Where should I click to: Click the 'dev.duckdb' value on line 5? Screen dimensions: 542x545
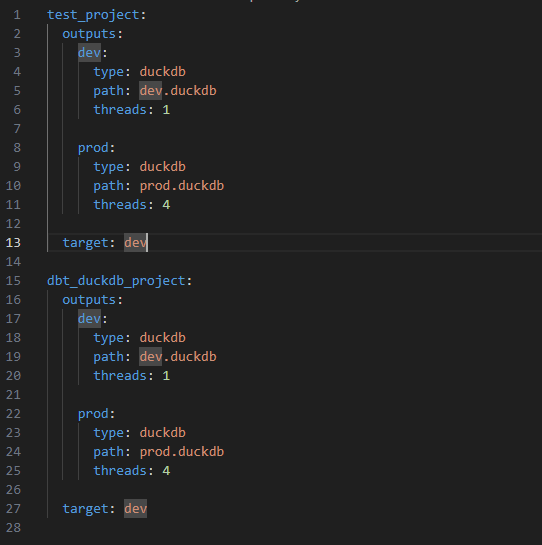point(178,91)
